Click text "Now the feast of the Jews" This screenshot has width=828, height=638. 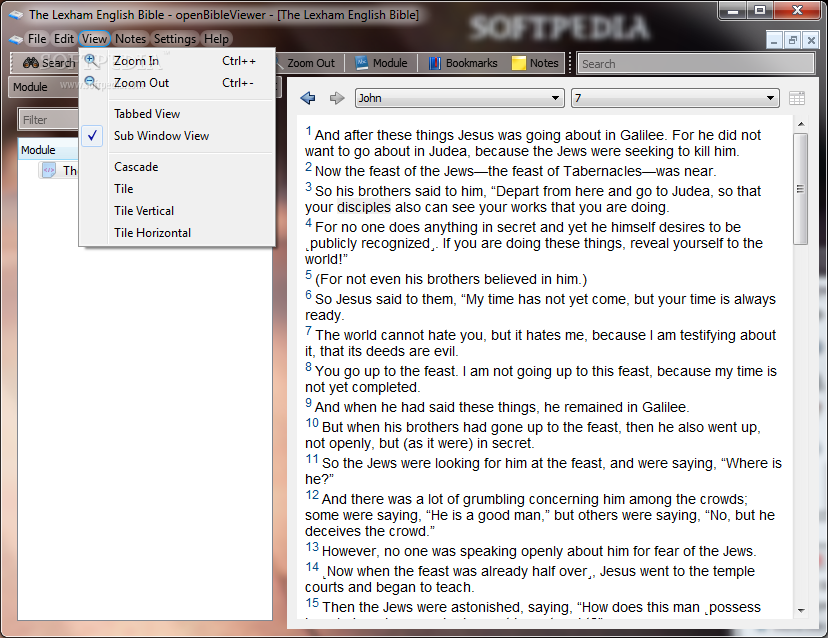click(394, 172)
